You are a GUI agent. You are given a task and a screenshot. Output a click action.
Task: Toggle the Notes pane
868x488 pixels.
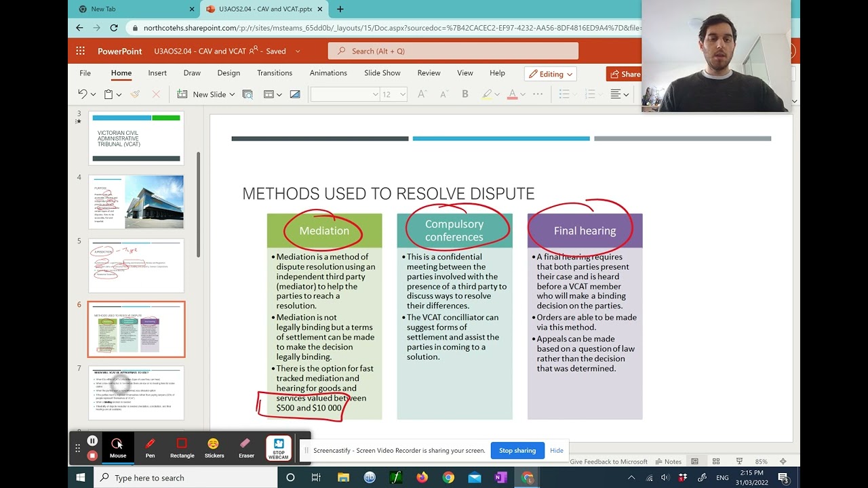point(667,462)
